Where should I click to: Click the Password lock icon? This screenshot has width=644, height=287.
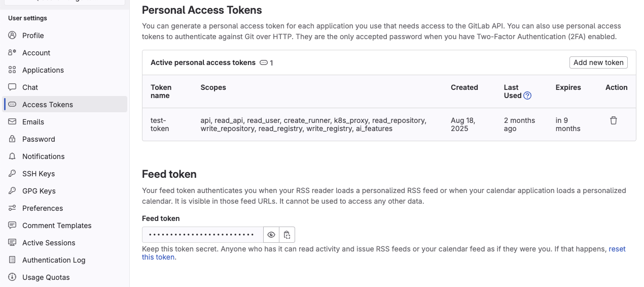point(12,139)
